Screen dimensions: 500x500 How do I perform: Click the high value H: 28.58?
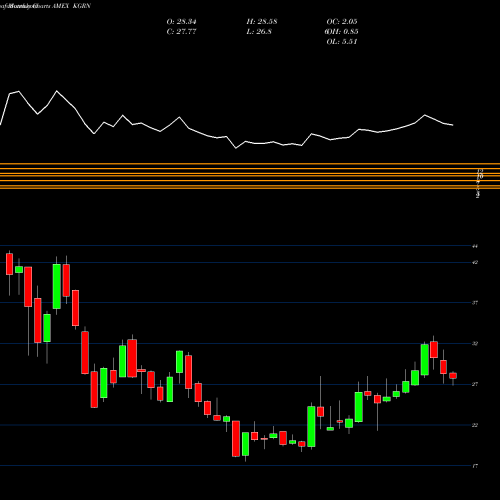tap(262, 22)
